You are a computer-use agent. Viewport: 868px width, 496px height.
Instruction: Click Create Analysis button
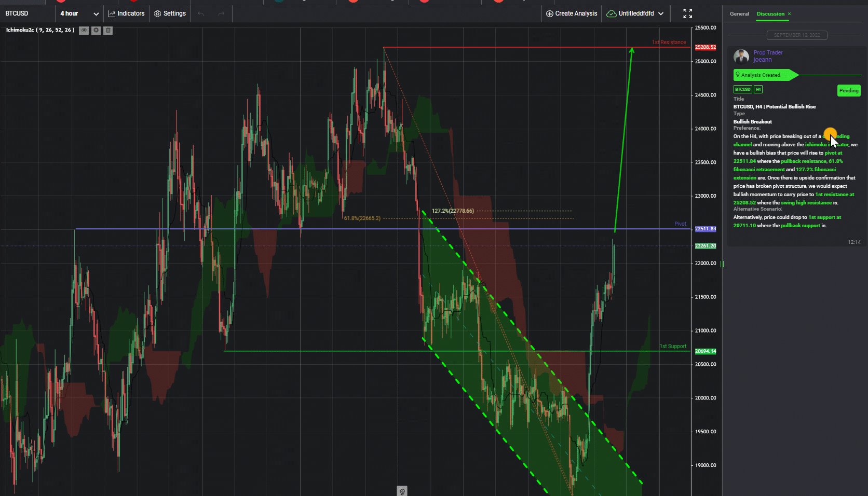click(572, 13)
